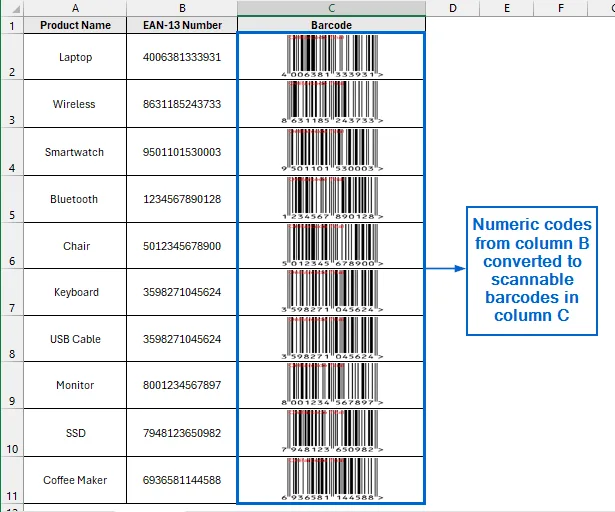
Task: Select the Wireless barcode image
Action: click(x=332, y=102)
